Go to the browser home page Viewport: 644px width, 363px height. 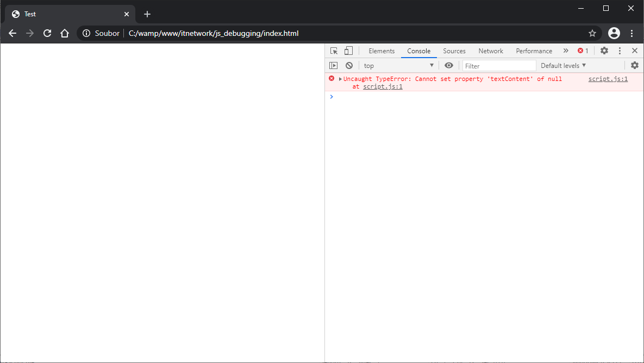[x=65, y=33]
